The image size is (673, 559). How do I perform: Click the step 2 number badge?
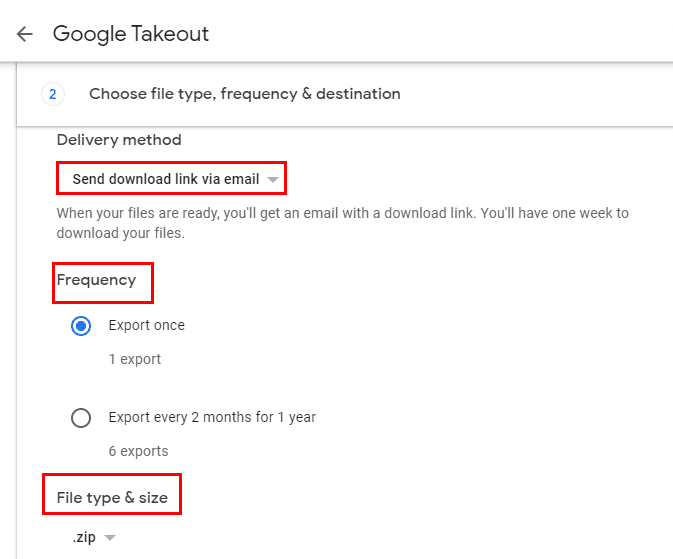pos(53,94)
